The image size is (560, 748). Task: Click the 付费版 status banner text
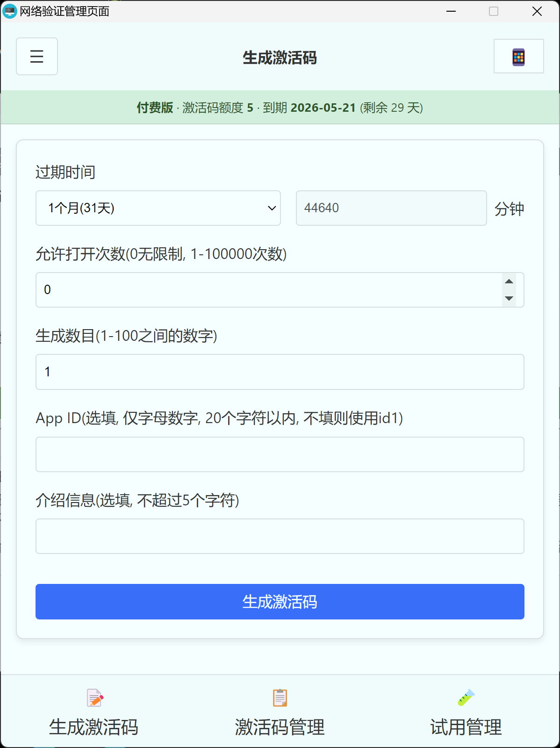coord(155,108)
